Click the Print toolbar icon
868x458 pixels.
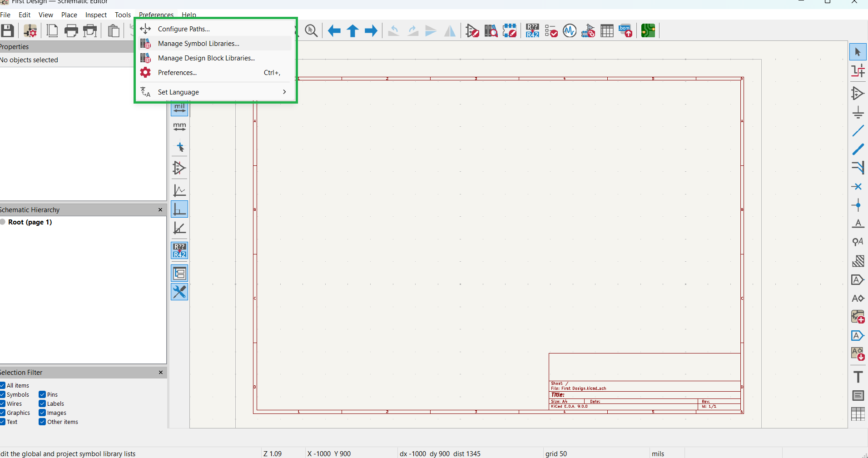71,31
